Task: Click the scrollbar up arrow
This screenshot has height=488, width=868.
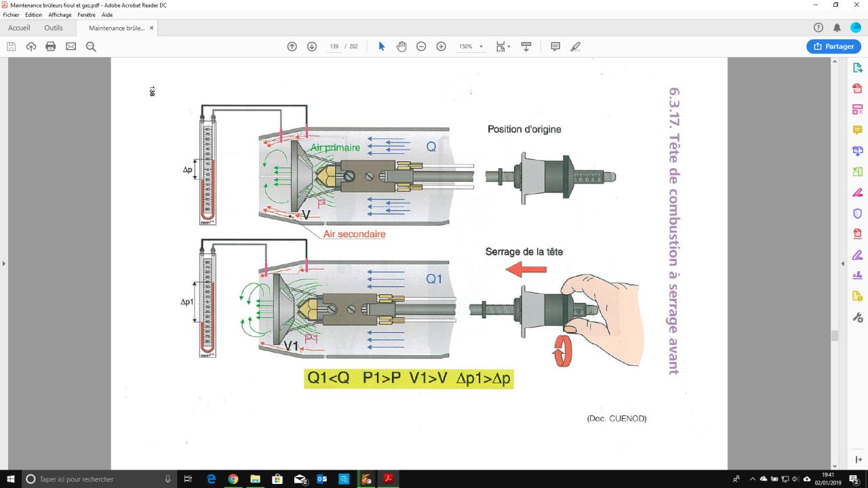Action: 835,62
